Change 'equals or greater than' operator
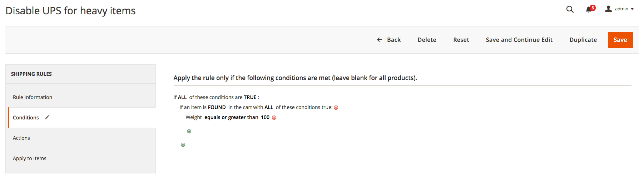The width and height of the screenshot is (644, 182). click(231, 117)
